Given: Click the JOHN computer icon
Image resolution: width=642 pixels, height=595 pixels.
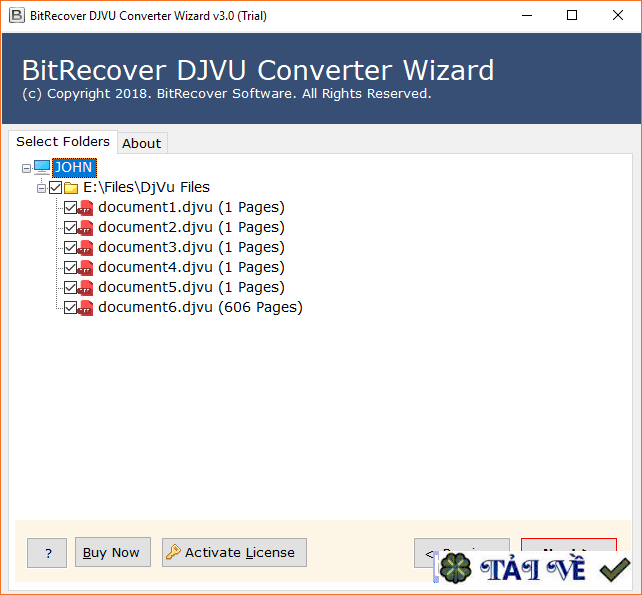Looking at the screenshot, I should click(42, 167).
